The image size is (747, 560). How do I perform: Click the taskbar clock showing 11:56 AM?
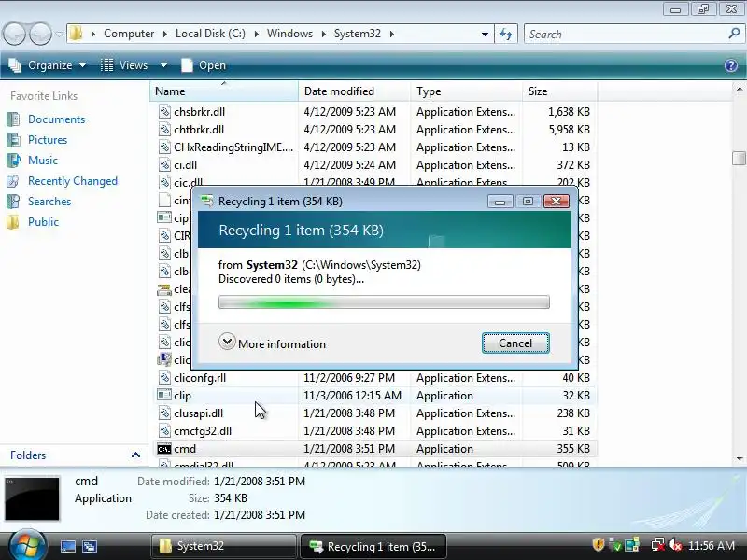[712, 546]
